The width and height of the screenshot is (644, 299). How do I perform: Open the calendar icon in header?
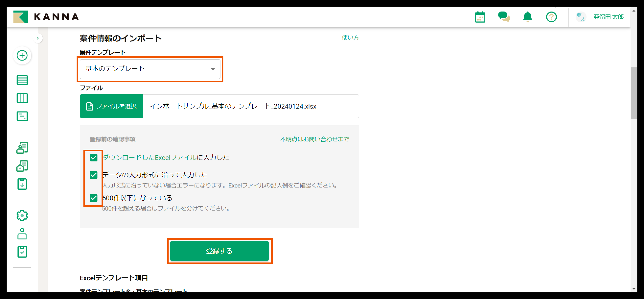point(480,17)
